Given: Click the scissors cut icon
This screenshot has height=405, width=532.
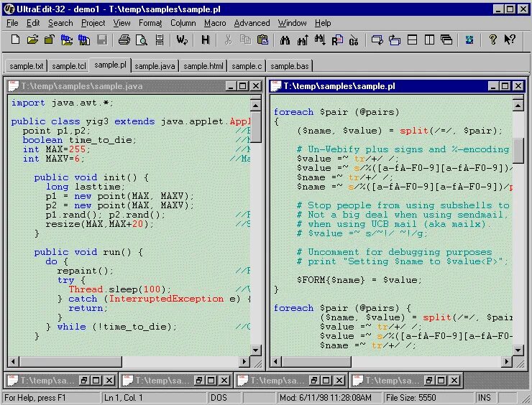Looking at the screenshot, I should click(x=228, y=39).
